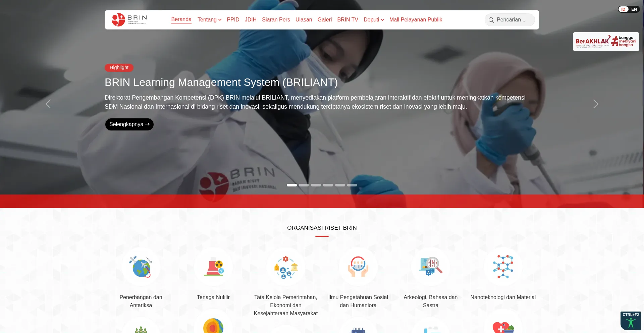Open the Tata Kelola Pemerintahan organization icon
The height and width of the screenshot is (333, 644).
click(286, 267)
